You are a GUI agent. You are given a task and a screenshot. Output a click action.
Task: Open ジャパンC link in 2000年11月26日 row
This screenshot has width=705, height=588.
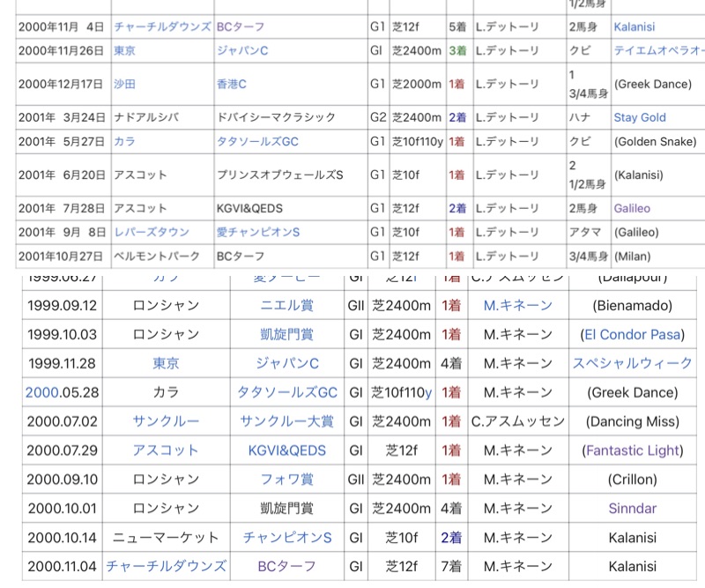pyautogui.click(x=242, y=50)
